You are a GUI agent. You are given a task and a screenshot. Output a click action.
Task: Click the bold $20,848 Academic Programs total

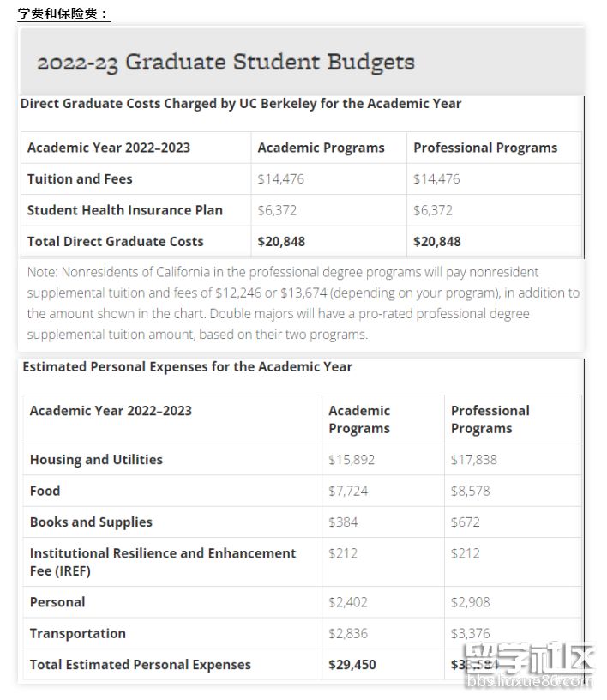coord(281,242)
